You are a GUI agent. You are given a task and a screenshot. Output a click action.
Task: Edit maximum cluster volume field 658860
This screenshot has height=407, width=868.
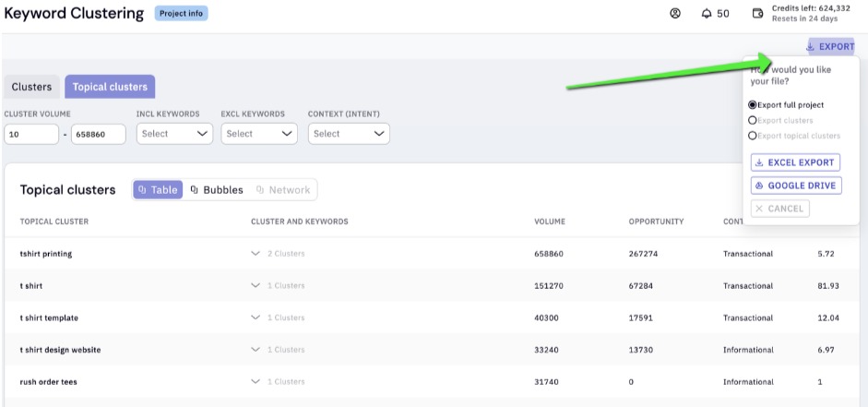[x=99, y=134]
